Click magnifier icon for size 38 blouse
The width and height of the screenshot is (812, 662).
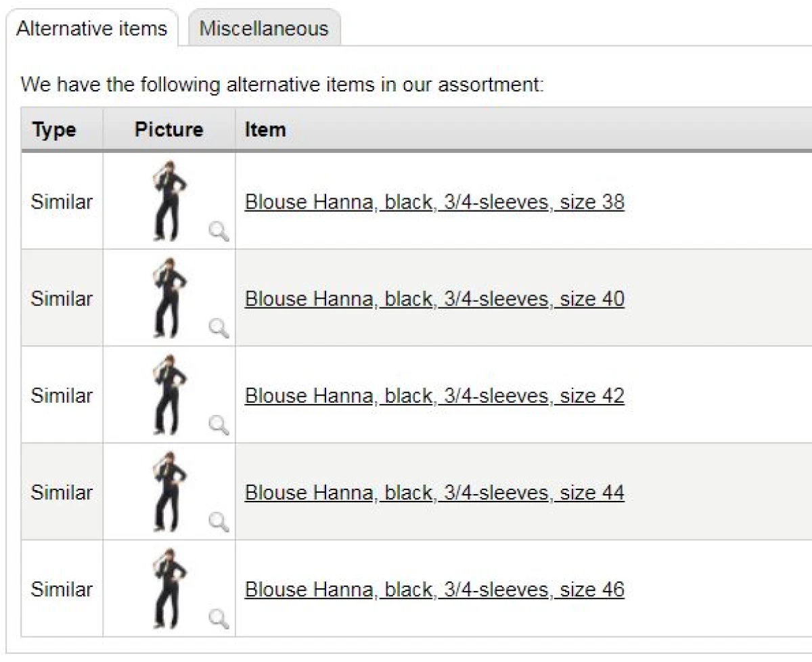click(219, 231)
